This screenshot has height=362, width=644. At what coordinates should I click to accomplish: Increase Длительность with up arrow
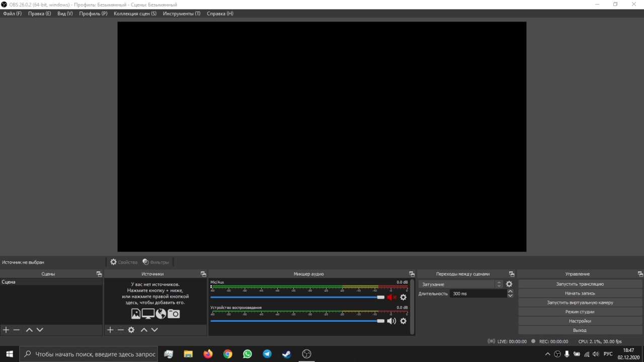(510, 291)
